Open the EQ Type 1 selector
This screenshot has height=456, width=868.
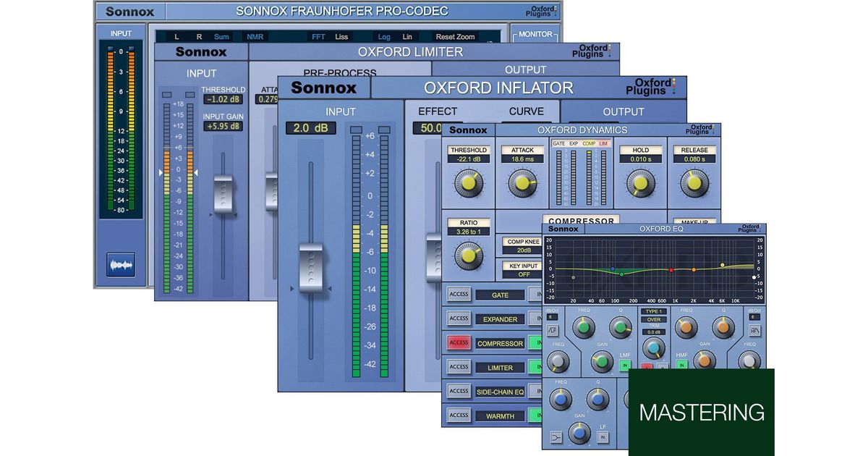[x=653, y=311]
